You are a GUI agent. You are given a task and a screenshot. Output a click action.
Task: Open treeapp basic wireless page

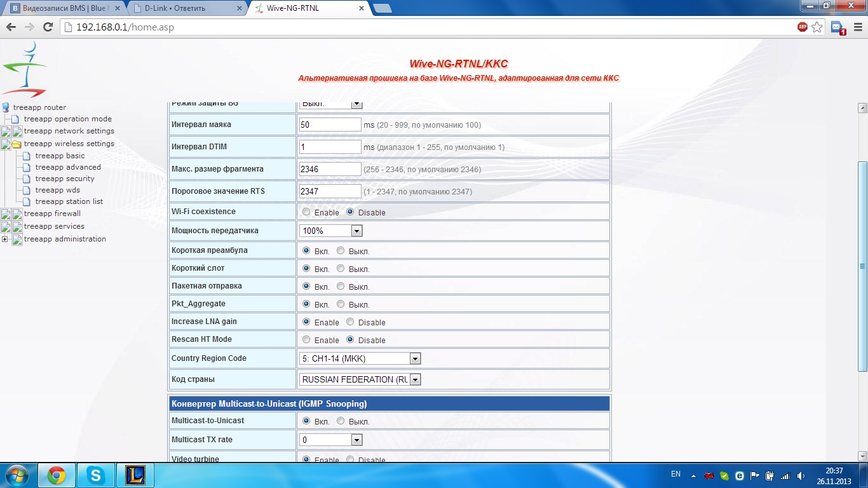pyautogui.click(x=60, y=156)
